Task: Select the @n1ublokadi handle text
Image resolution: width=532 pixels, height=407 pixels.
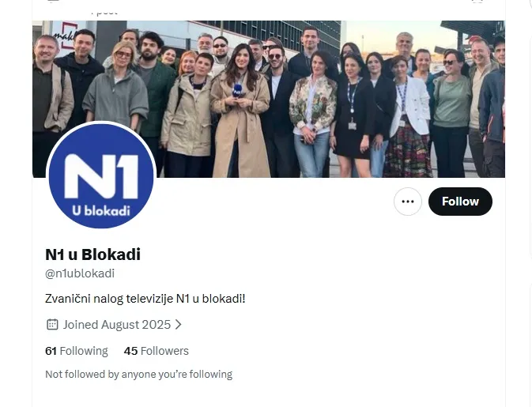Action: click(x=80, y=273)
